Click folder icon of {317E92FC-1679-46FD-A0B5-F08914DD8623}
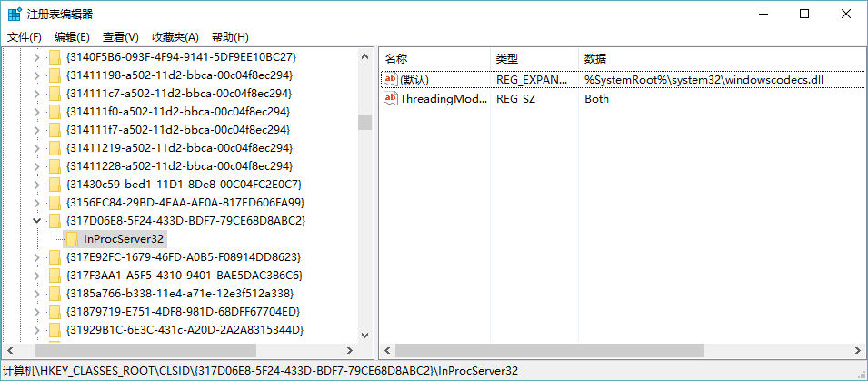868x381 pixels. (55, 257)
